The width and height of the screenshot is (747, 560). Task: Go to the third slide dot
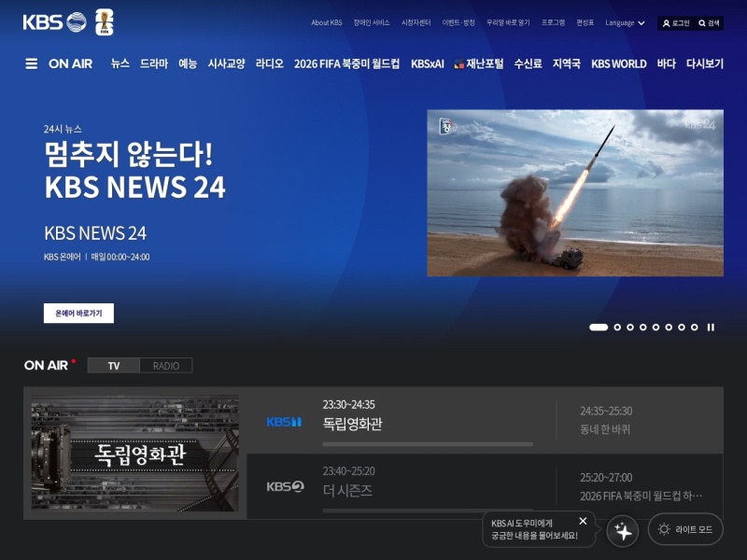tap(630, 328)
